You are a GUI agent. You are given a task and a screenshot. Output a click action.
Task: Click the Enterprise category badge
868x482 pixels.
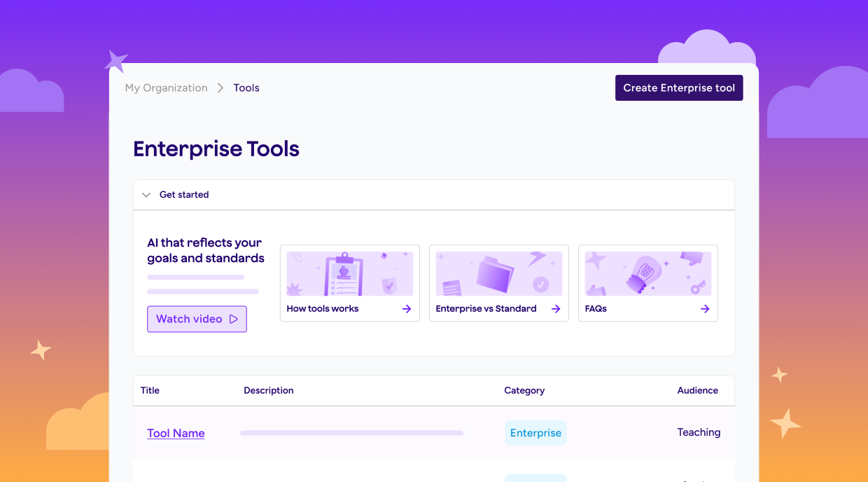535,433
